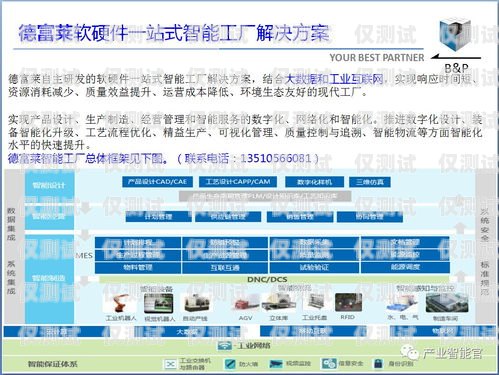499x375 pixels.
Task: Select the RFID image
Action: click(348, 303)
